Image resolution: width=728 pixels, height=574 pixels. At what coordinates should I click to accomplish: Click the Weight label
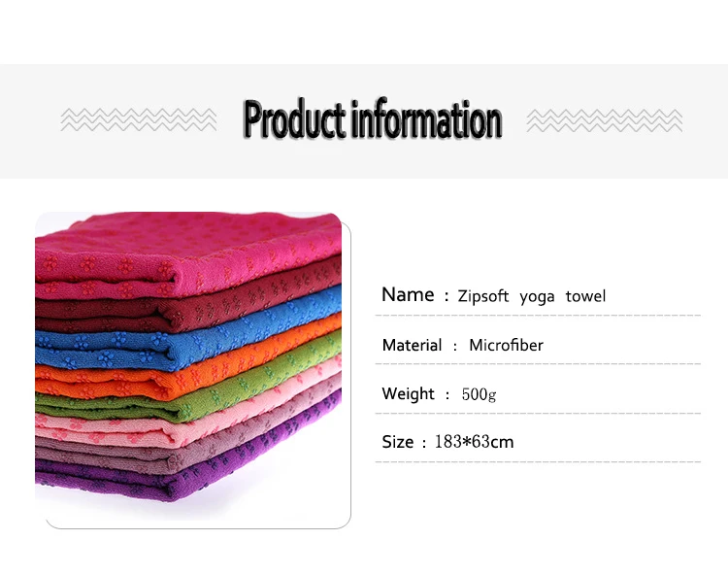coord(408,393)
